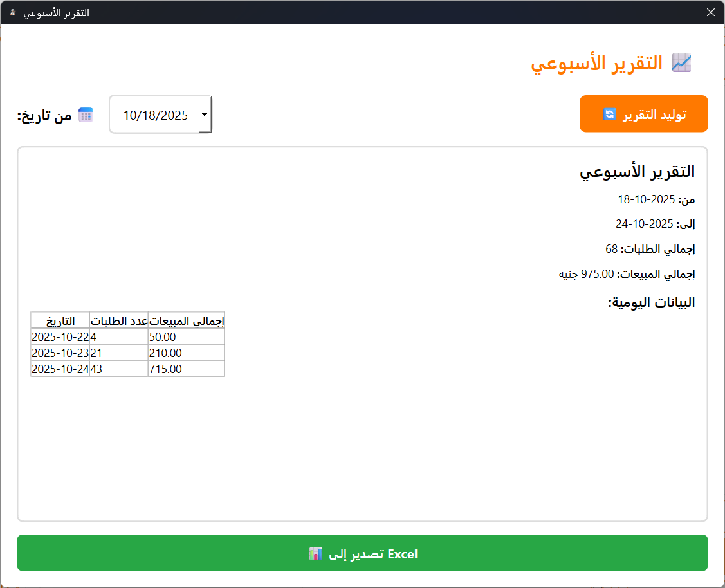Open the date picker dropdown arrow

205,114
